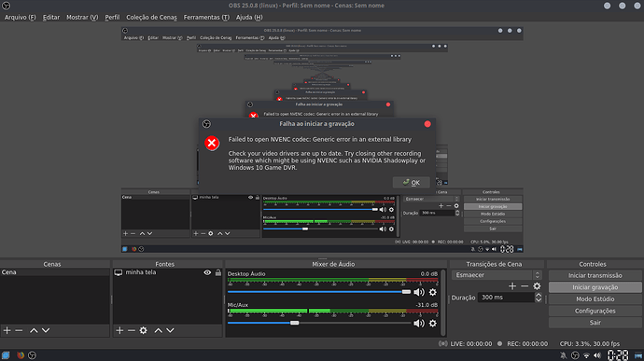Adjust the Mic/Aux volume slider handle

tap(295, 323)
